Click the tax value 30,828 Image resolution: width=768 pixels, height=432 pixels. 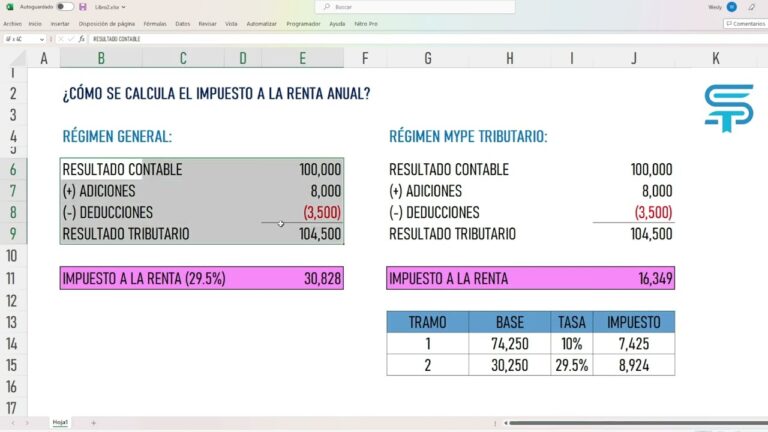(322, 279)
